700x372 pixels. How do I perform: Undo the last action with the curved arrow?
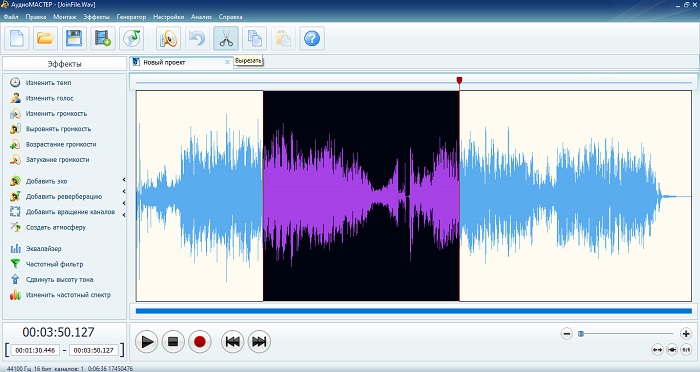197,38
